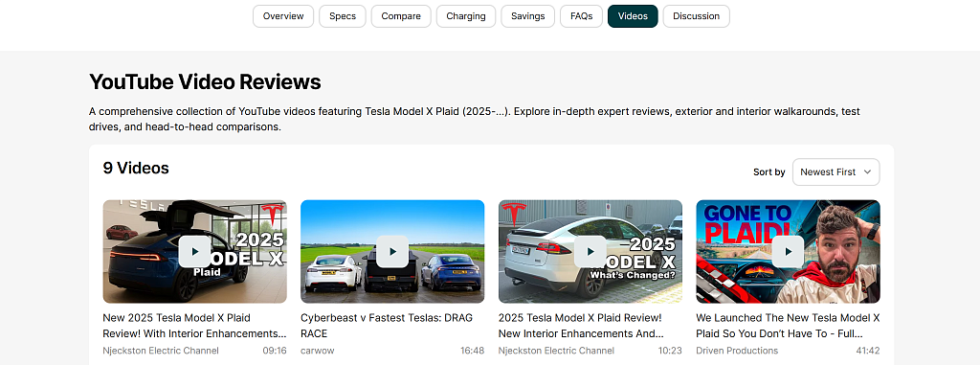Click the carwow channel name
The height and width of the screenshot is (365, 980).
click(x=318, y=351)
